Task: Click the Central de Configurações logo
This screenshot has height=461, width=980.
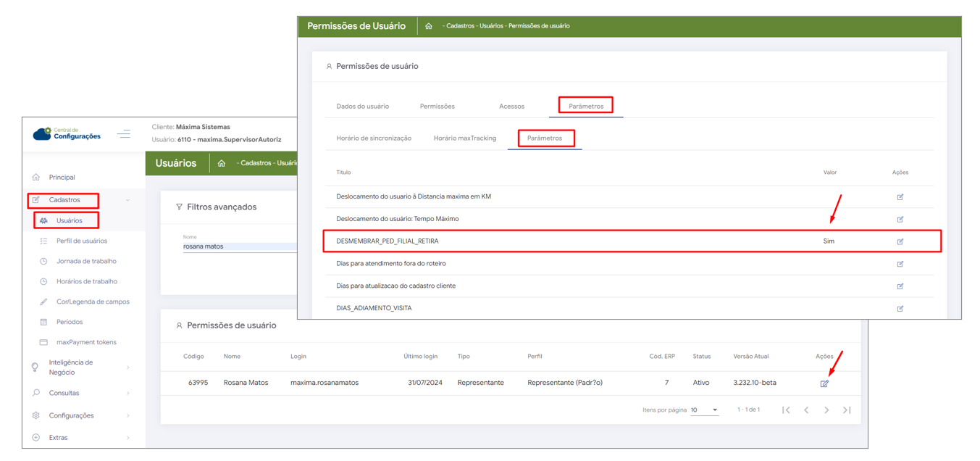Action: click(x=67, y=133)
